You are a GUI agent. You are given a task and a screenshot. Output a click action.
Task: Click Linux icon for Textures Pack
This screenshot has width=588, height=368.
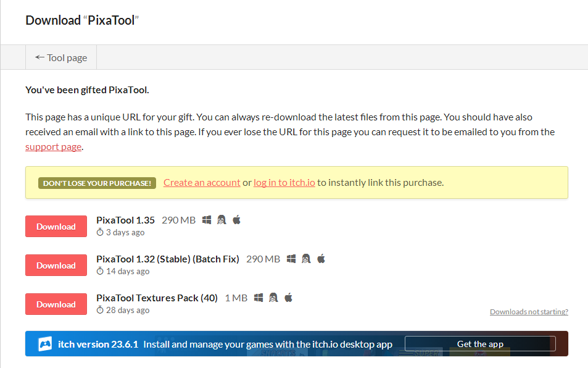coord(273,298)
